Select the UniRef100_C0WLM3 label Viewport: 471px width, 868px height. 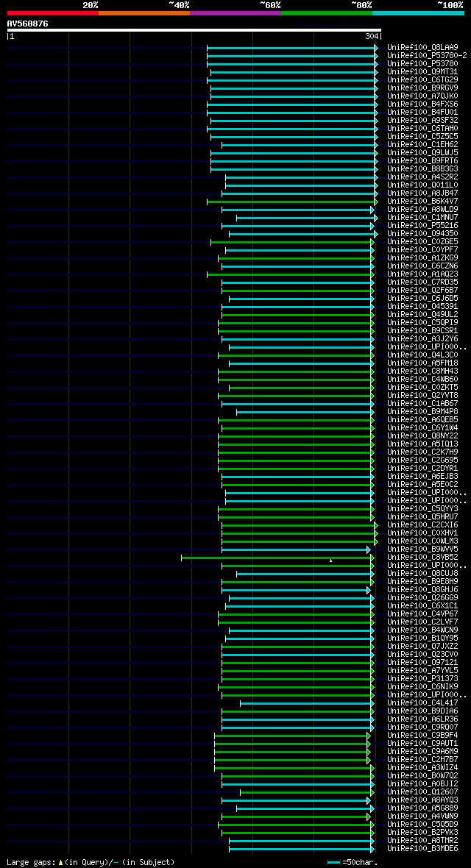coord(422,540)
